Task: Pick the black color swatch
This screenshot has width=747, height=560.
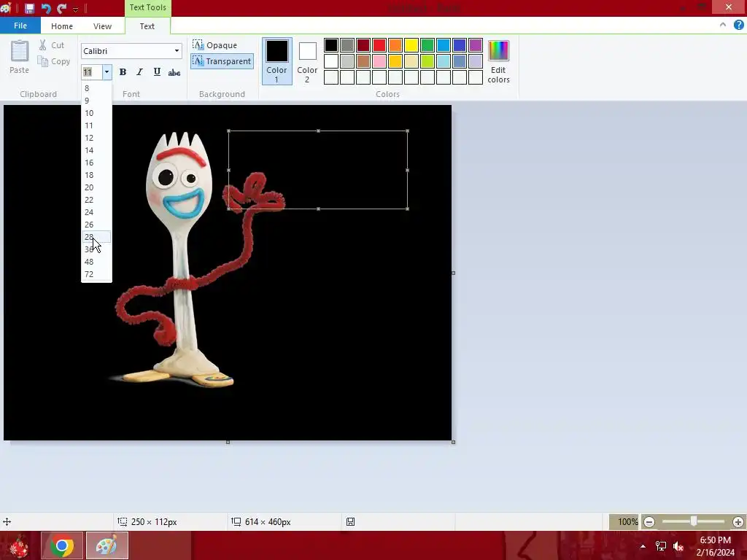Action: pos(331,45)
